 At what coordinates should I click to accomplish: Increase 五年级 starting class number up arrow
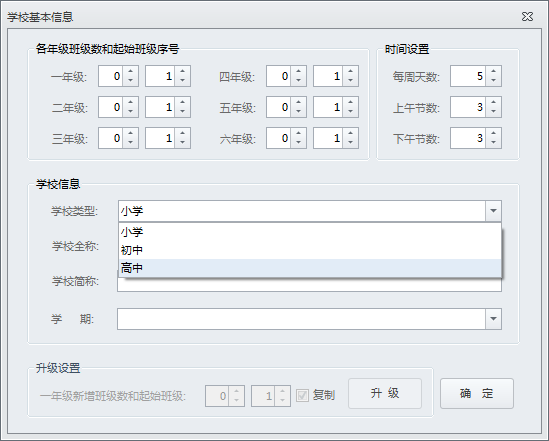click(350, 102)
